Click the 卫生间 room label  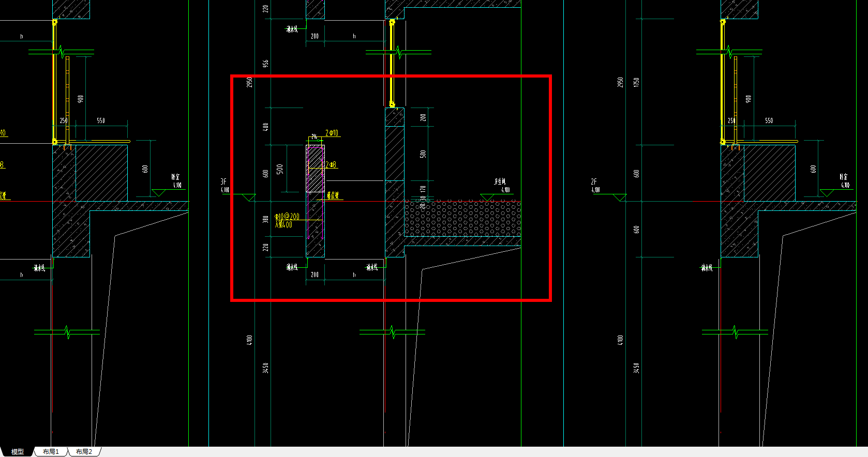[x=500, y=181]
